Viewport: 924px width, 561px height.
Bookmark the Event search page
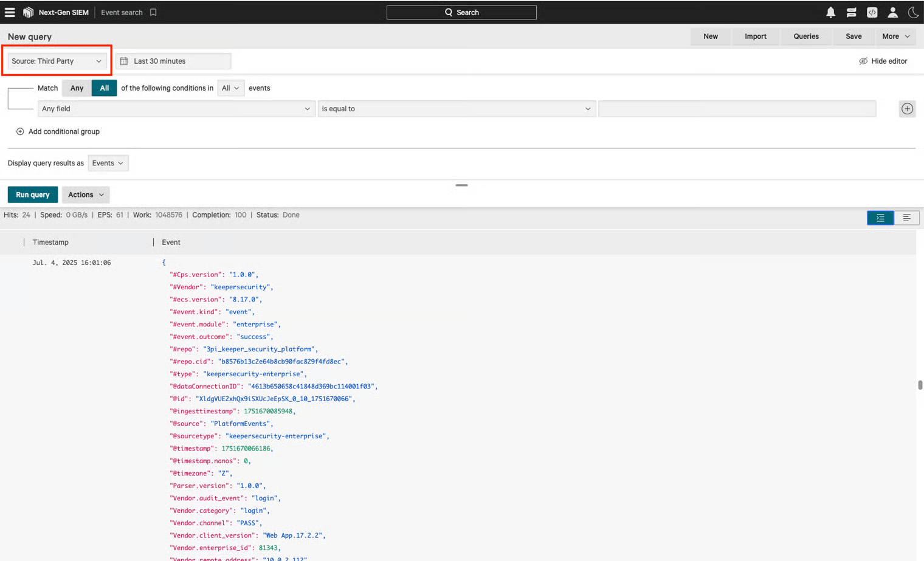(x=153, y=12)
